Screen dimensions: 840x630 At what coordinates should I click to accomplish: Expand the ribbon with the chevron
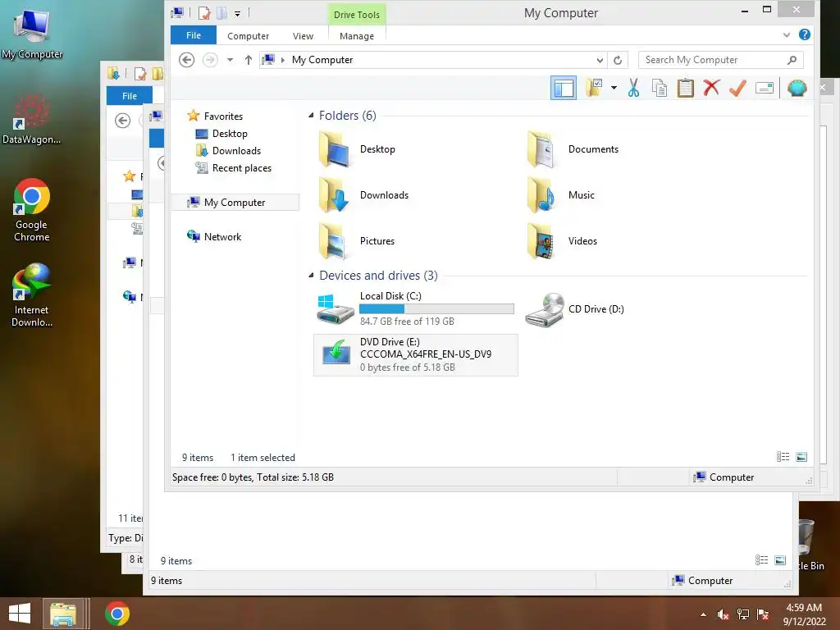[787, 35]
